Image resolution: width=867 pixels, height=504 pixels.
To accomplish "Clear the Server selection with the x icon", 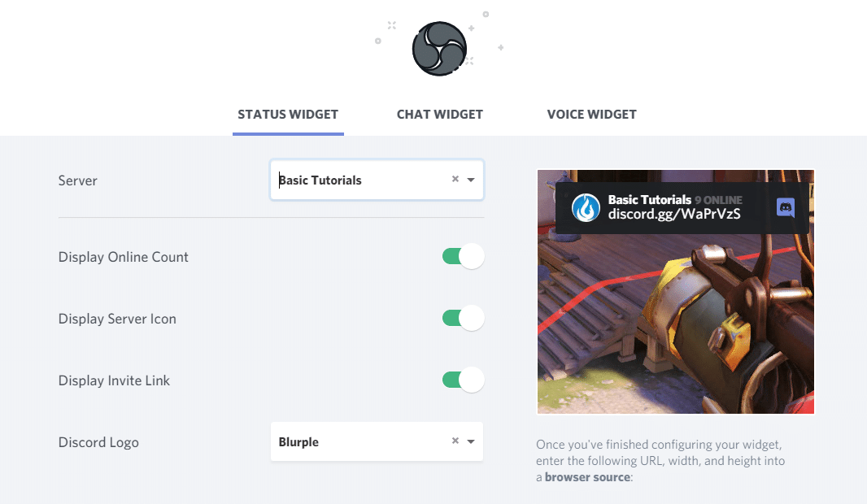I will pos(455,180).
